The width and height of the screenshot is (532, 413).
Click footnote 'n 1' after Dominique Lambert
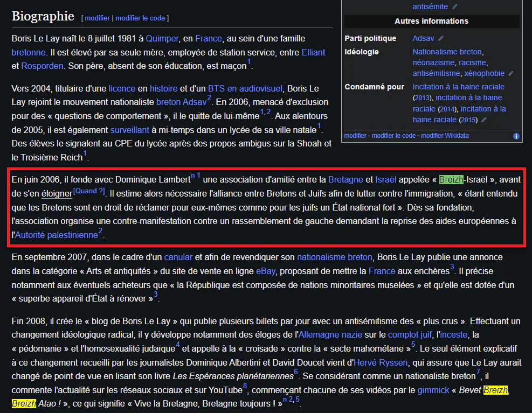(196, 176)
